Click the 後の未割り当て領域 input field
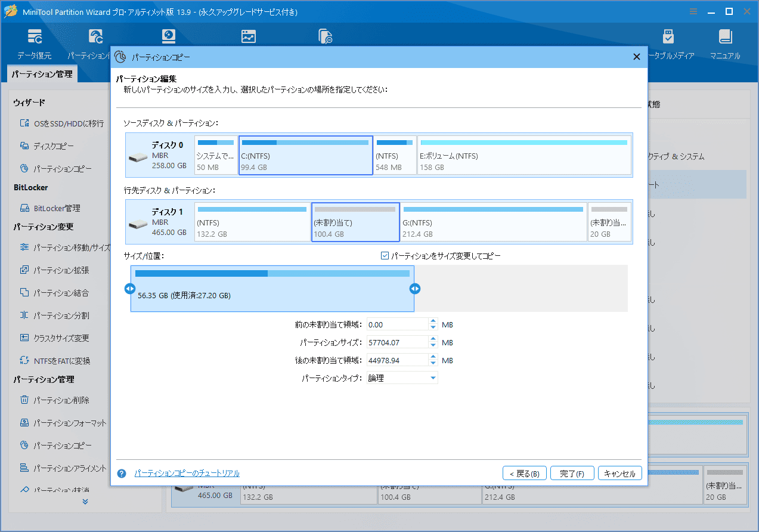 [398, 360]
